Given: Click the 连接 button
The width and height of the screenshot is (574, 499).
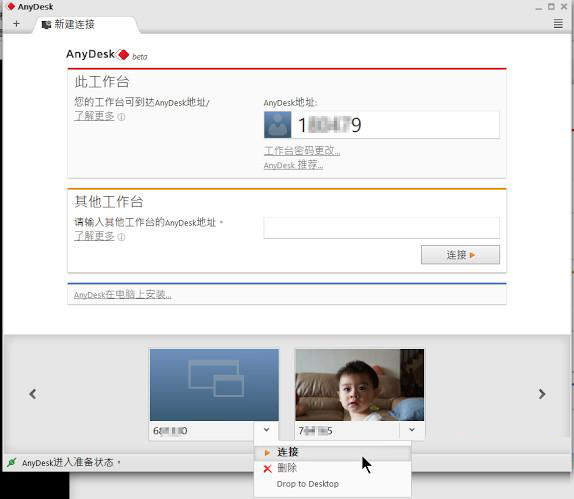Looking at the screenshot, I should pos(460,254).
